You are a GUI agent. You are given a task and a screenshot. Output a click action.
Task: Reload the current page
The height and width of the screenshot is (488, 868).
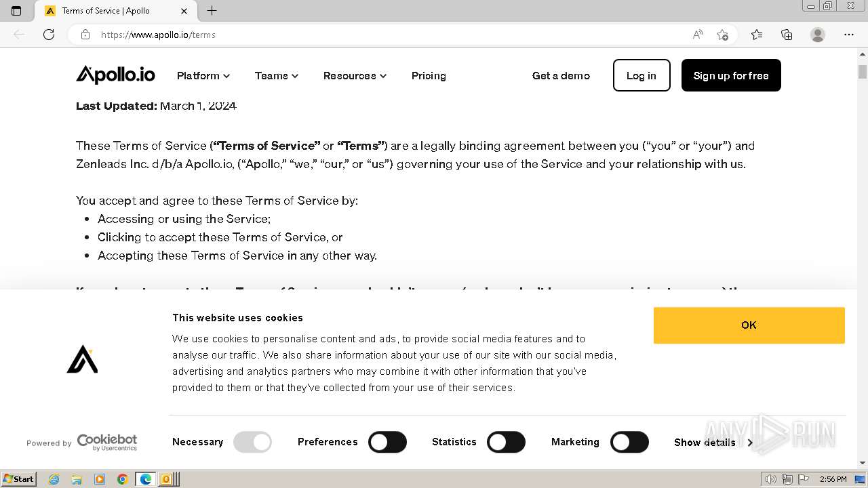pyautogui.click(x=49, y=35)
